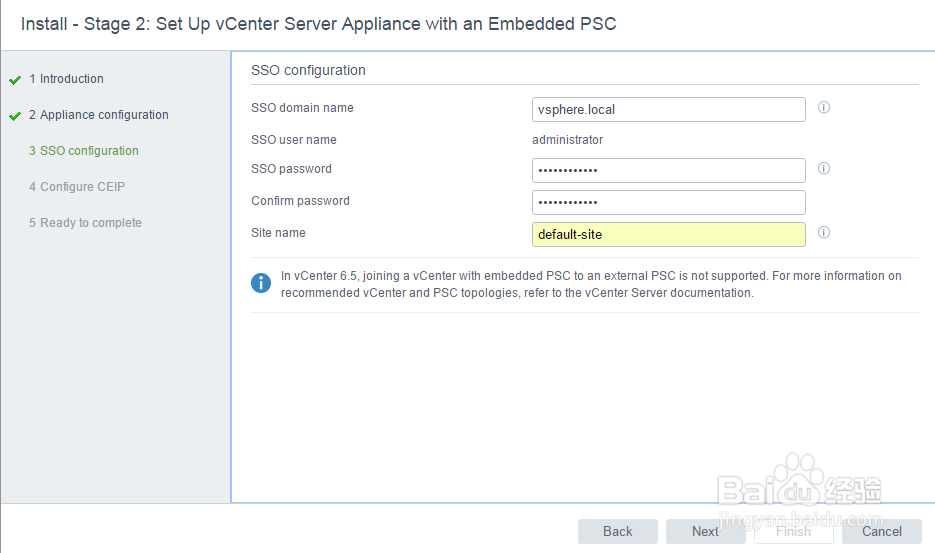Select step 4 Configure CEIP
The height and width of the screenshot is (553, 935).
pyautogui.click(x=77, y=187)
